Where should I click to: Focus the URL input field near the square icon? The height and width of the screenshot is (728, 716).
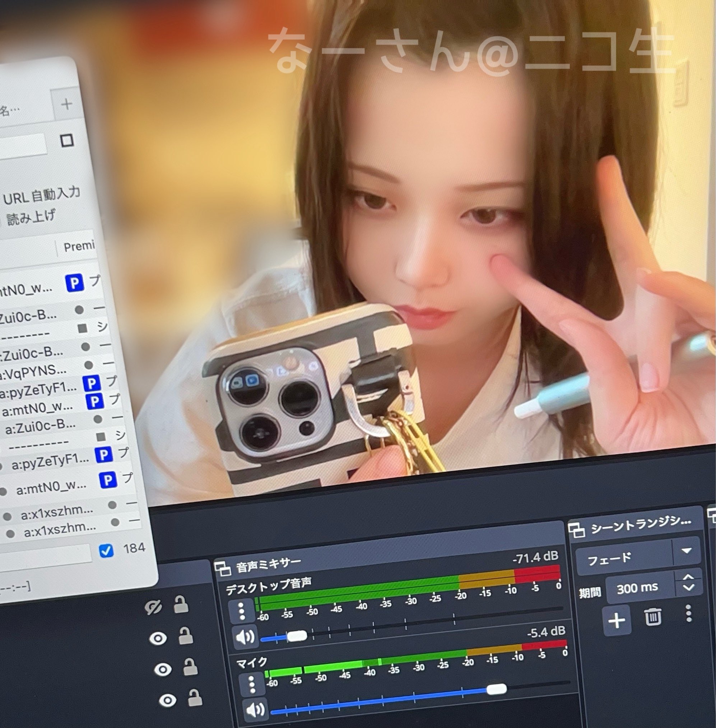tap(23, 145)
